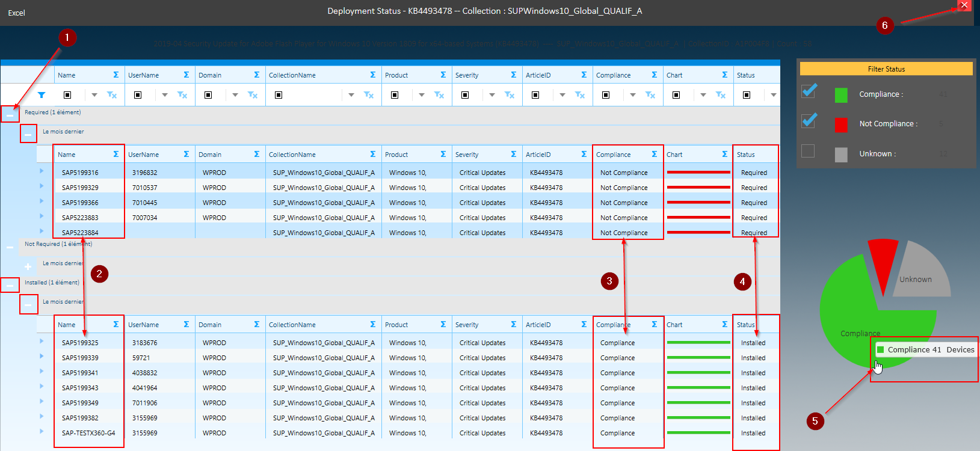The width and height of the screenshot is (980, 451).
Task: Open filter dropdown arrow for Domain column
Action: 235,95
